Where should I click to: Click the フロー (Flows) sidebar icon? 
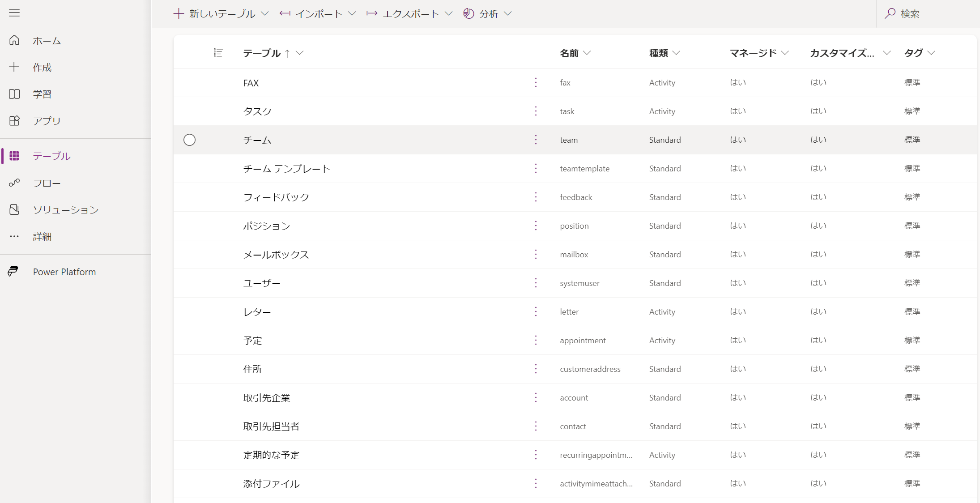coord(14,183)
